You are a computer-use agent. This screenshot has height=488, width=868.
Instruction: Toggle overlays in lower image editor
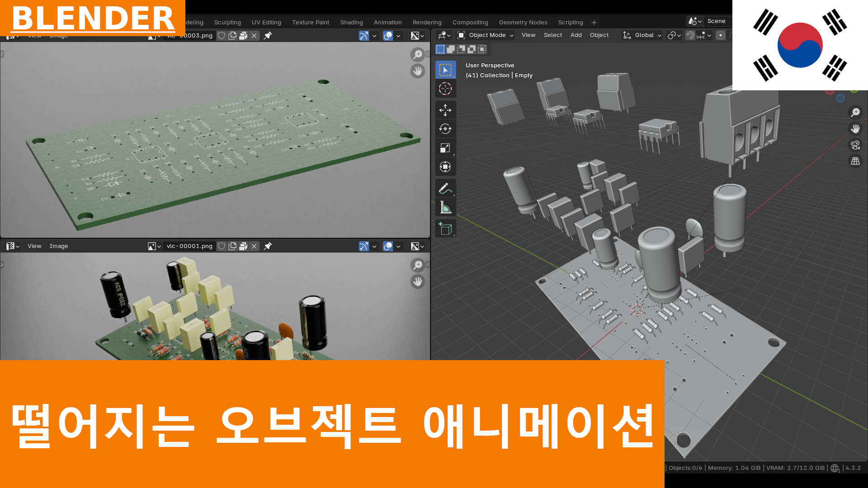(x=388, y=246)
